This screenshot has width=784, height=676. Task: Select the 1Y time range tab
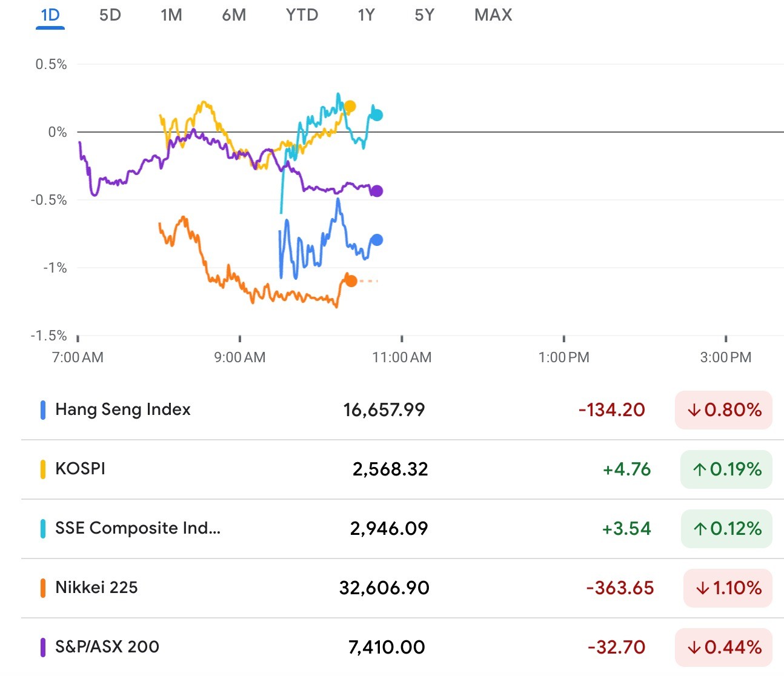tap(366, 15)
